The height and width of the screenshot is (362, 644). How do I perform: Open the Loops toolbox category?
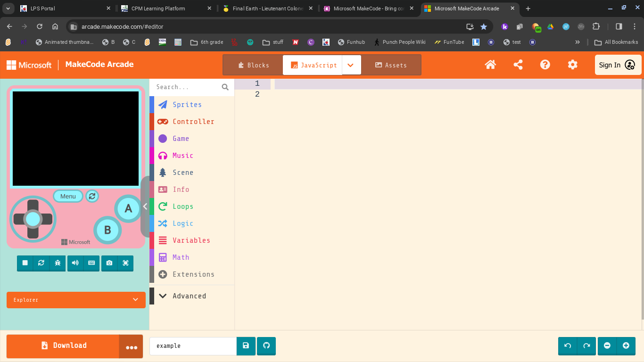click(x=192, y=206)
